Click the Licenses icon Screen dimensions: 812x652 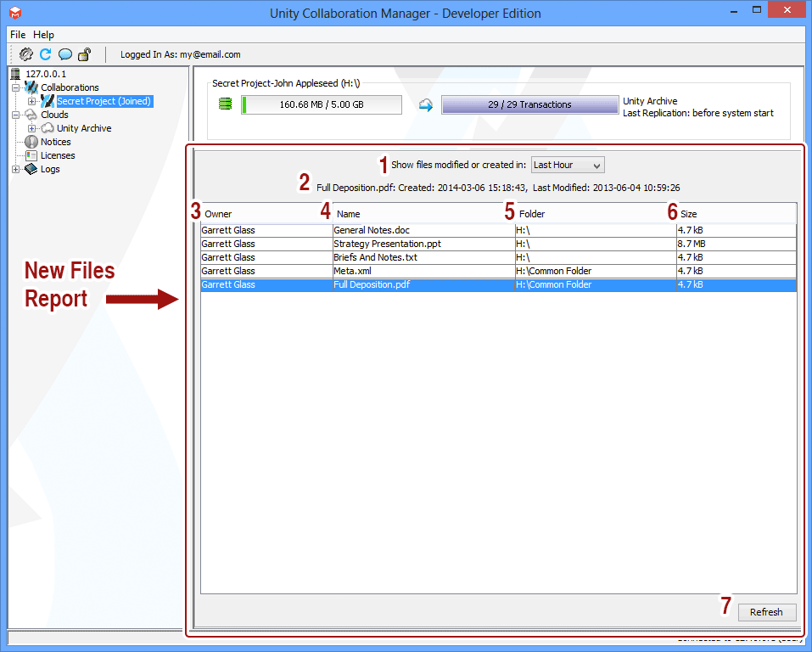pos(31,155)
